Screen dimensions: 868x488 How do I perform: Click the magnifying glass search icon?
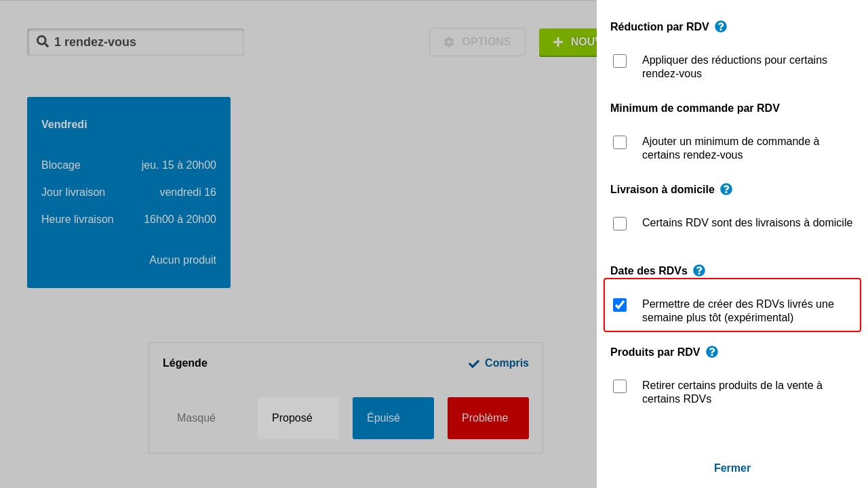[43, 41]
